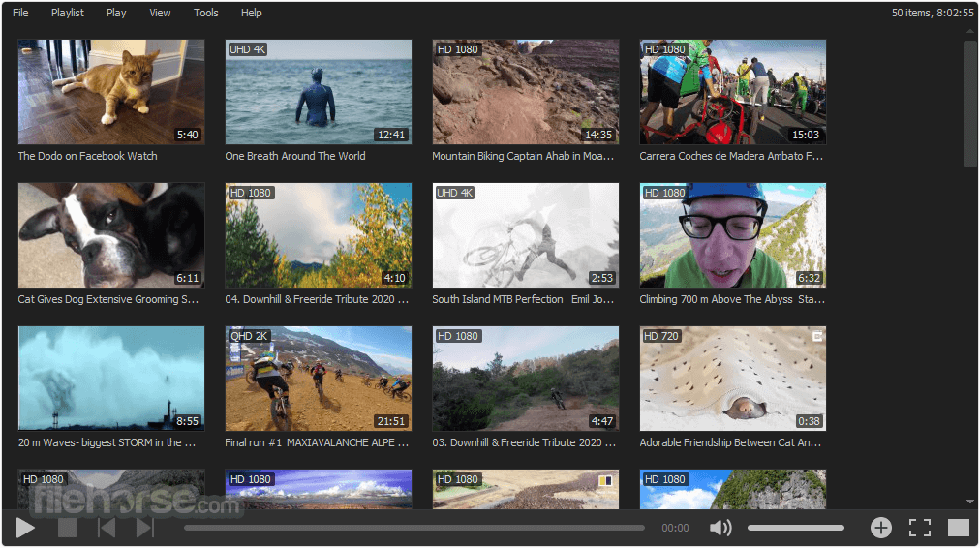Select South Island MTB Perfection thumbnail

(x=526, y=235)
